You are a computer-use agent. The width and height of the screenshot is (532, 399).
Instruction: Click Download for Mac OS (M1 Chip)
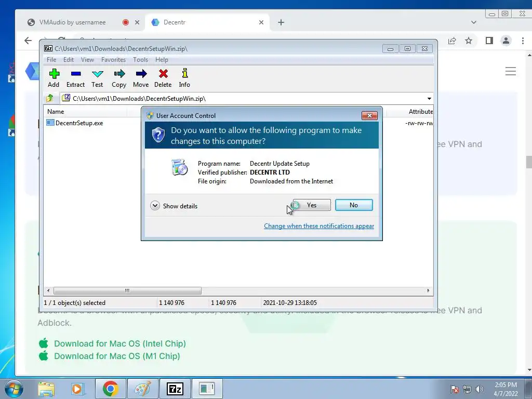click(x=117, y=356)
